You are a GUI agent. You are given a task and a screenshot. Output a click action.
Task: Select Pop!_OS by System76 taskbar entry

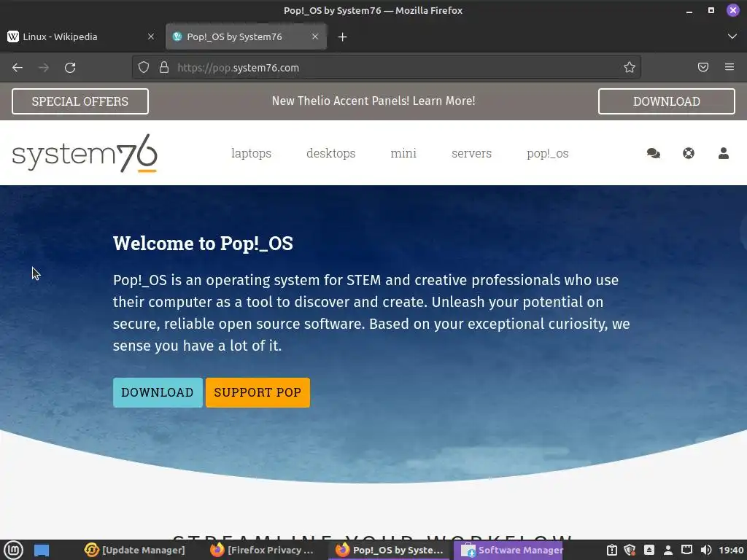point(390,550)
